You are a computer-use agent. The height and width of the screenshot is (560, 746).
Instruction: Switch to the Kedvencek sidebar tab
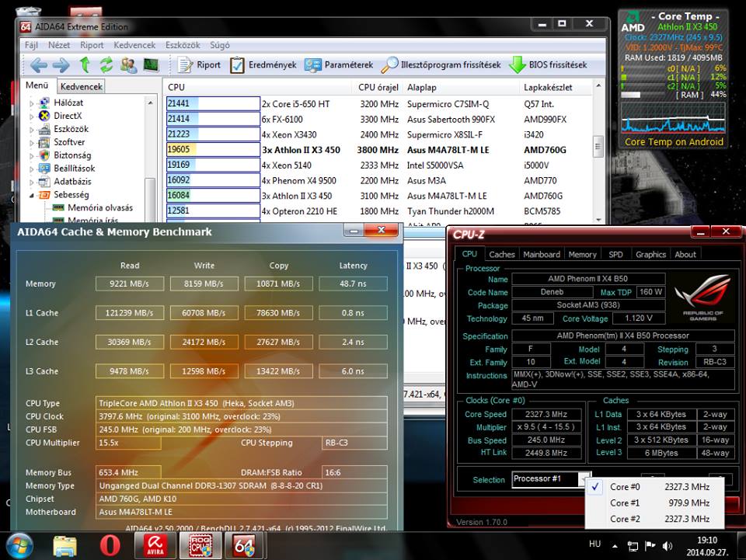(82, 86)
